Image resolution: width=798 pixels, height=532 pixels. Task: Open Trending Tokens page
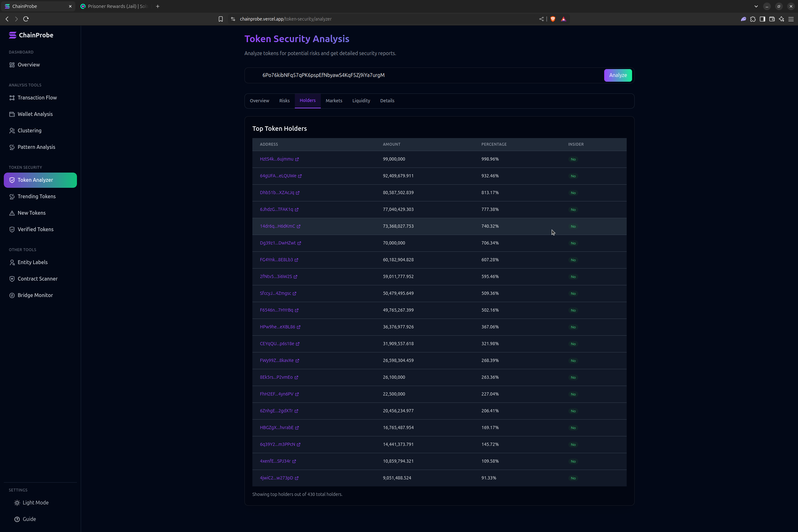(40, 196)
